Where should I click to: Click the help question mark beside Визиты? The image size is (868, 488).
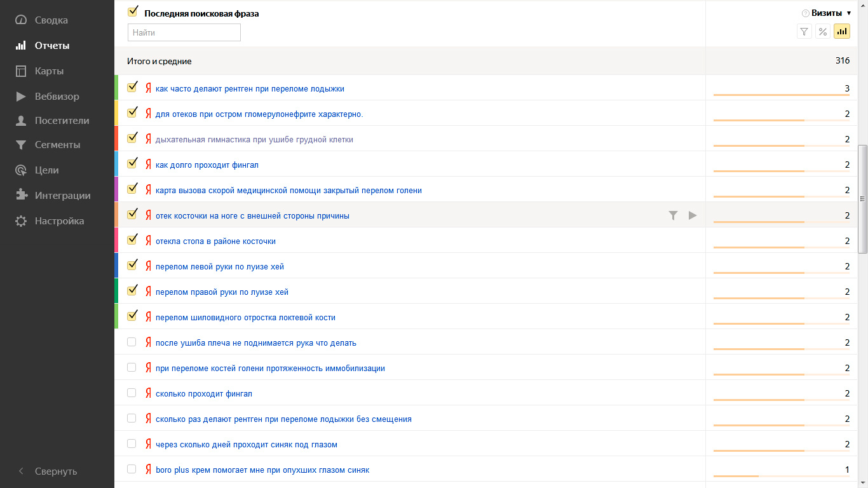point(806,13)
